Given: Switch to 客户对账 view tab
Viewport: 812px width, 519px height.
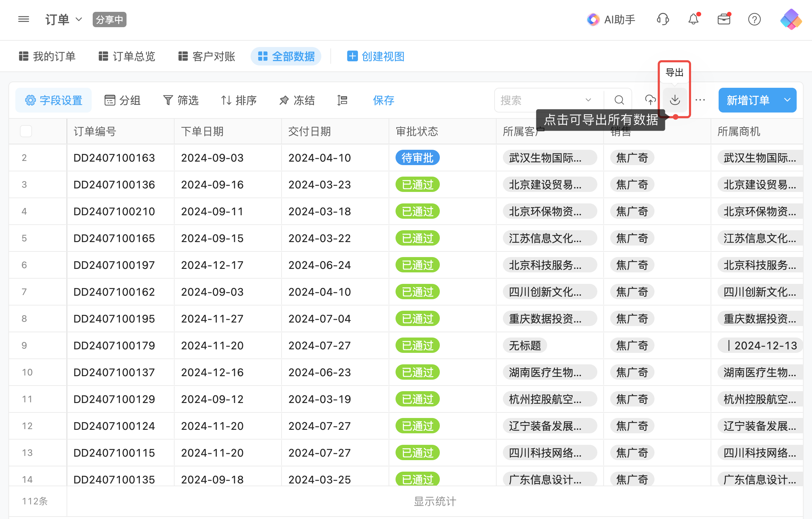Looking at the screenshot, I should click(207, 56).
